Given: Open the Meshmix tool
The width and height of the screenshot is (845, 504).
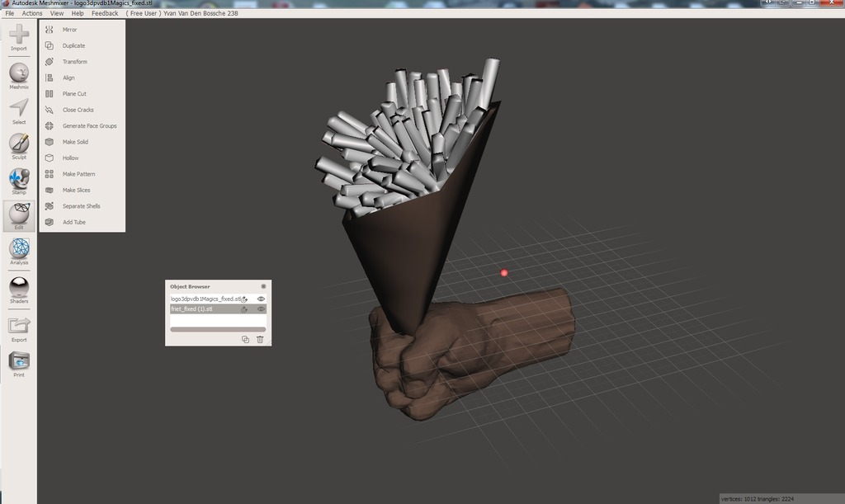Looking at the screenshot, I should pyautogui.click(x=19, y=76).
